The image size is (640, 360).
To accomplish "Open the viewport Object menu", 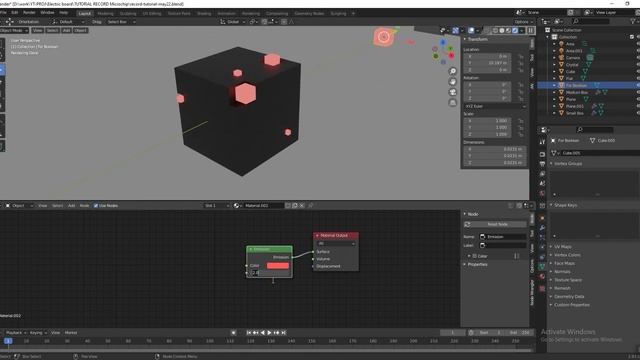I will (x=80, y=31).
